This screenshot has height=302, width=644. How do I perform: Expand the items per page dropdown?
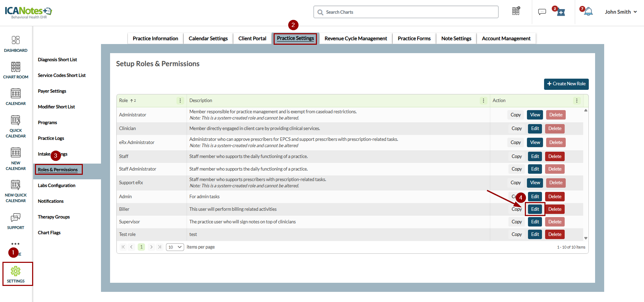tap(175, 247)
